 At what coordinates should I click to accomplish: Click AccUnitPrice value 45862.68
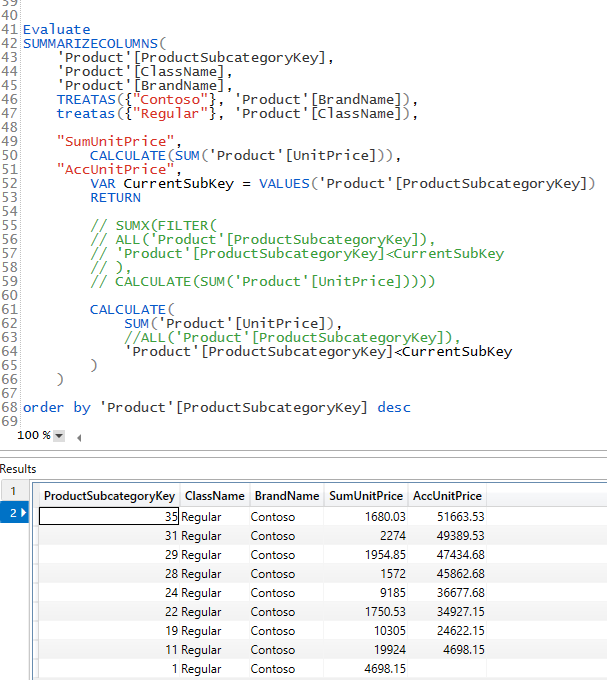460,574
